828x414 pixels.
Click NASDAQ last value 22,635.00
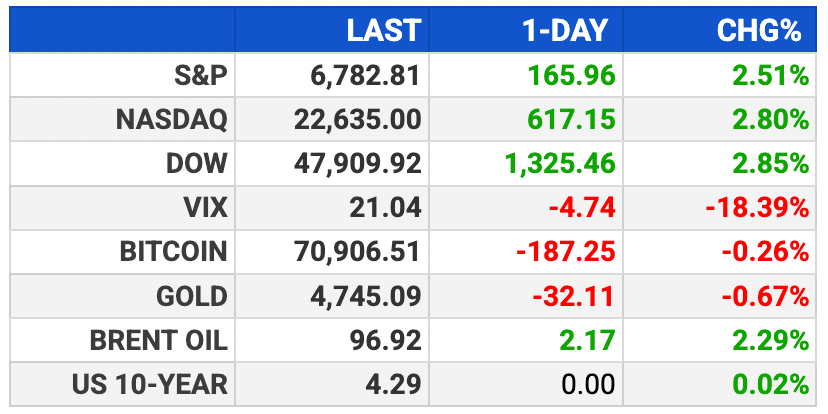[x=357, y=120]
